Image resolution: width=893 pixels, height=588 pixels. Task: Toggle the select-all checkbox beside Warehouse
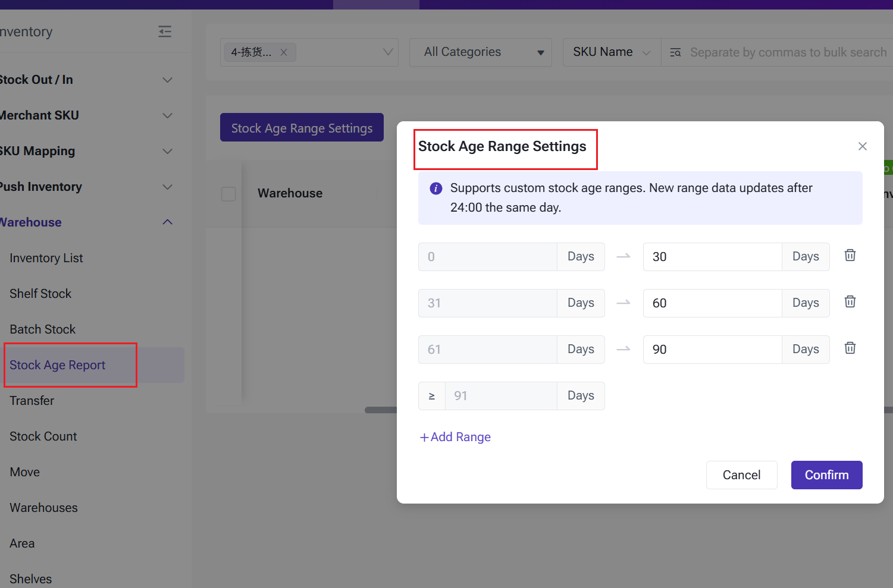[x=228, y=194]
